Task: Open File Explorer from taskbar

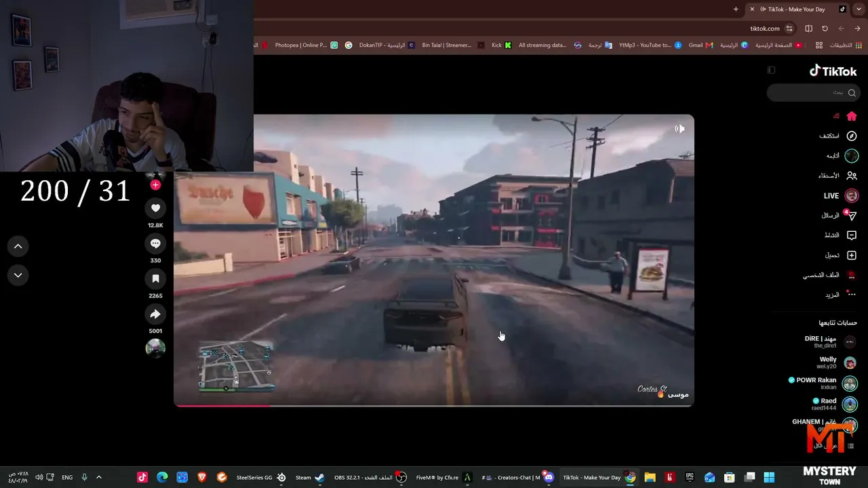Action: [x=650, y=477]
